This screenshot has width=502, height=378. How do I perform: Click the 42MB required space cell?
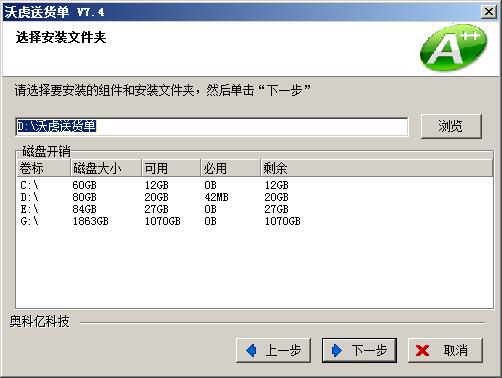(x=216, y=197)
